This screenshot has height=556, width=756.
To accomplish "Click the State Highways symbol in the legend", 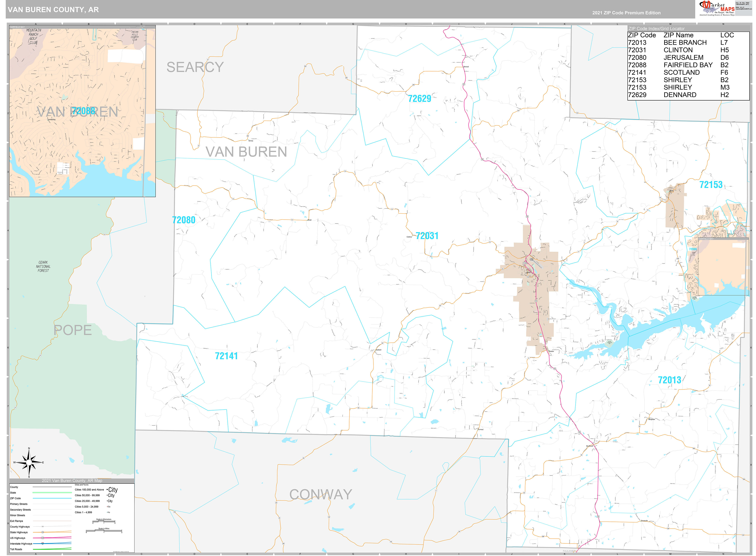I will click(x=43, y=532).
